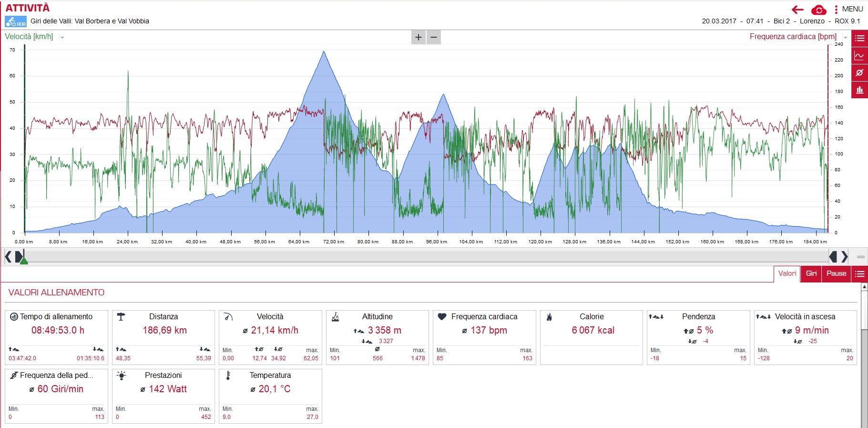Viewport: 868px width, 428px height.
Task: Click the right range slider arrow
Action: click(x=845, y=257)
